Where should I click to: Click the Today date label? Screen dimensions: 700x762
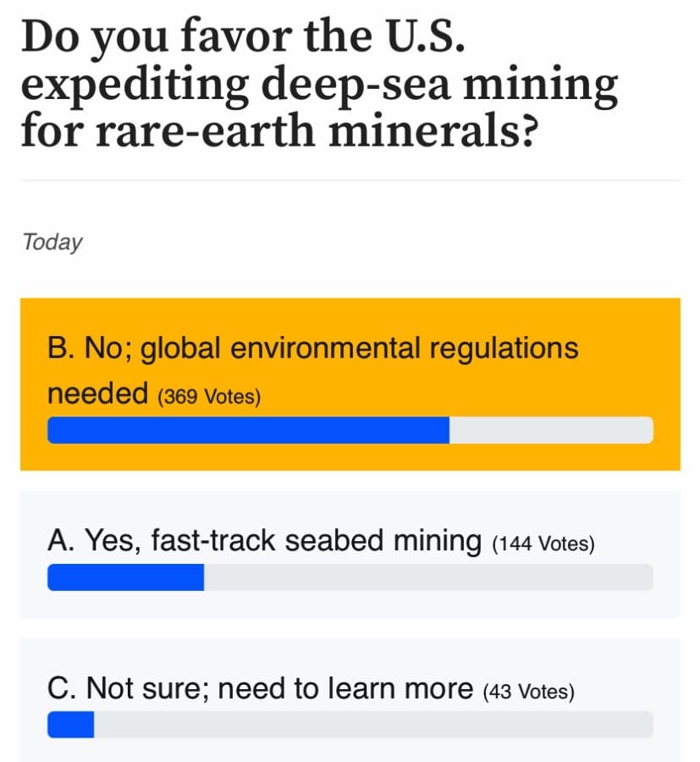(x=52, y=242)
